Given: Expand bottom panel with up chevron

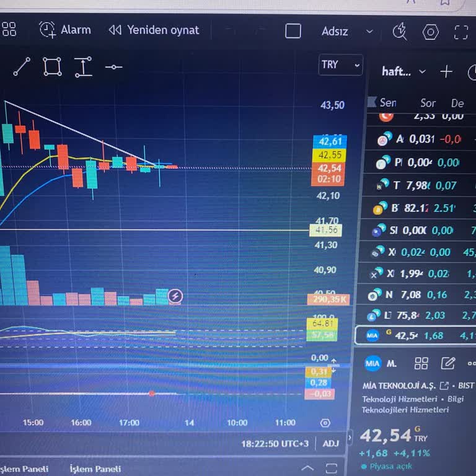Looking at the screenshot, I should click(307, 468).
